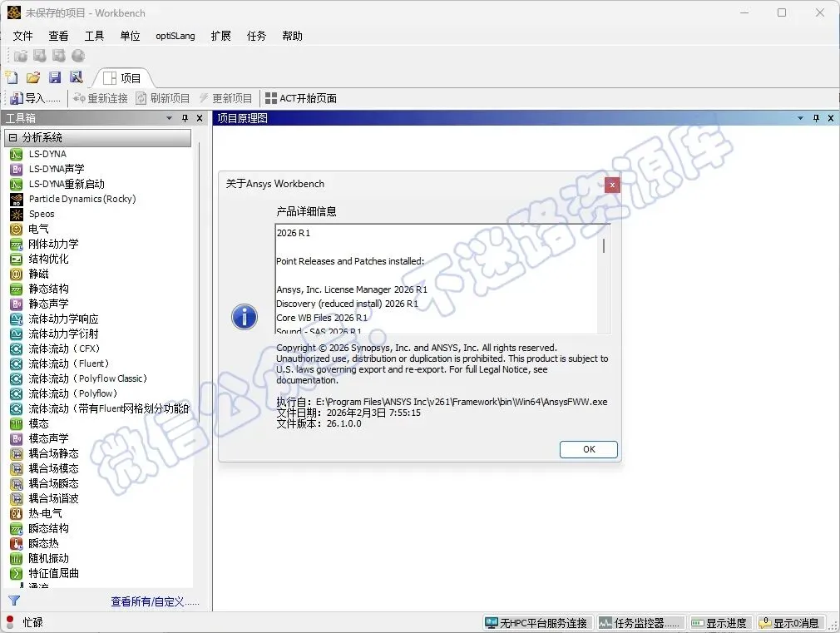Open the 查看 menu
The width and height of the screenshot is (840, 633).
[58, 36]
